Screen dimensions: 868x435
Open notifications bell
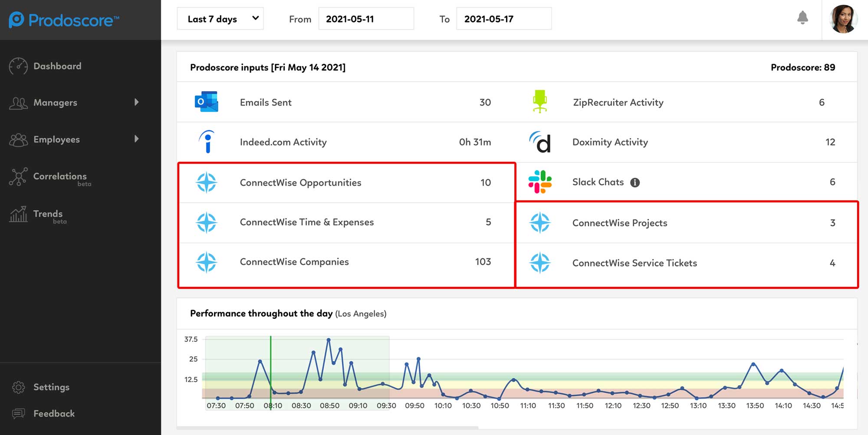802,18
